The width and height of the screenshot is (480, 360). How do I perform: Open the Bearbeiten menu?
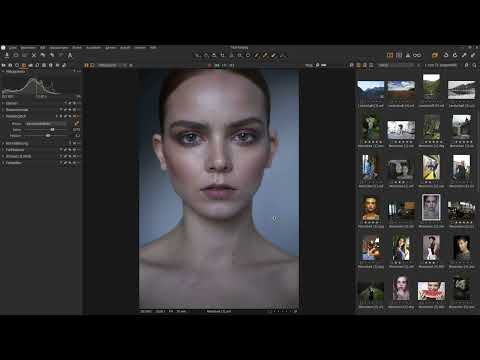coord(28,48)
